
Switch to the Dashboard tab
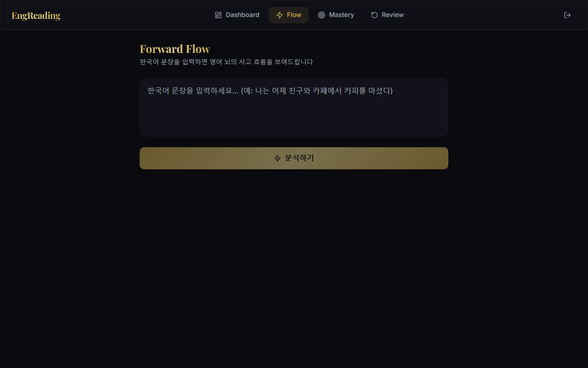pos(237,15)
